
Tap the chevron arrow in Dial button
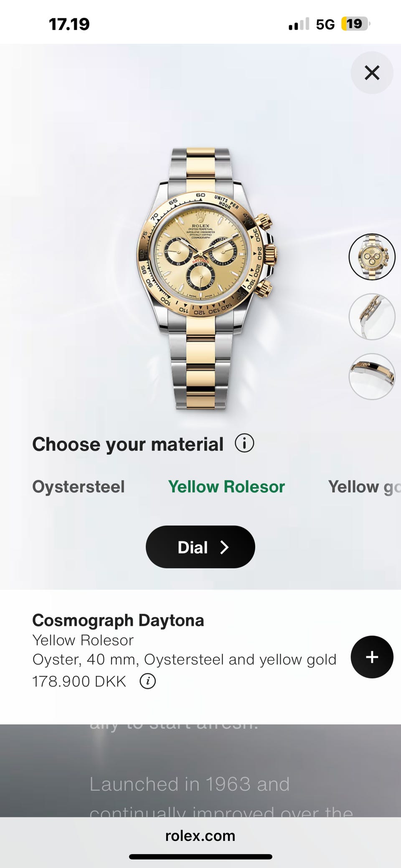pos(225,547)
